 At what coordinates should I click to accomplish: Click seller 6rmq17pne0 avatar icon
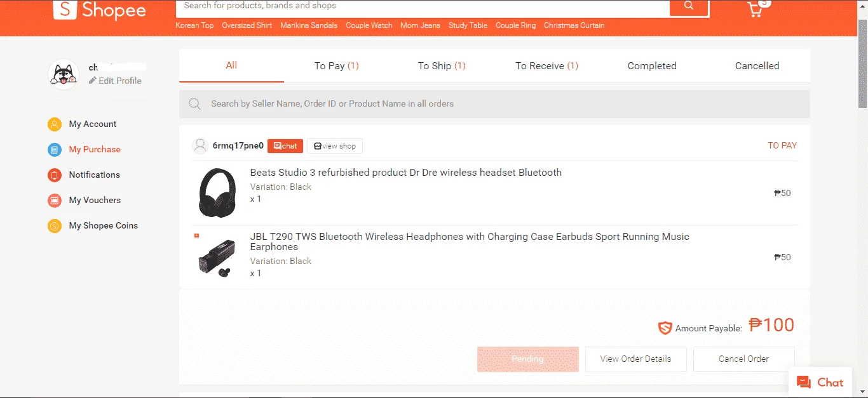click(x=200, y=145)
